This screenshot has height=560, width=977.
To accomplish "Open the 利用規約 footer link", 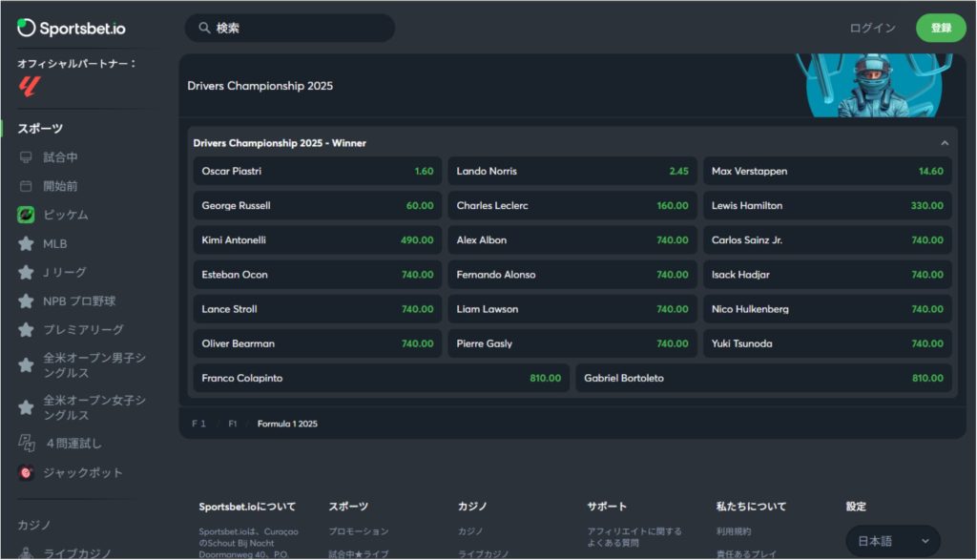I will point(734,531).
